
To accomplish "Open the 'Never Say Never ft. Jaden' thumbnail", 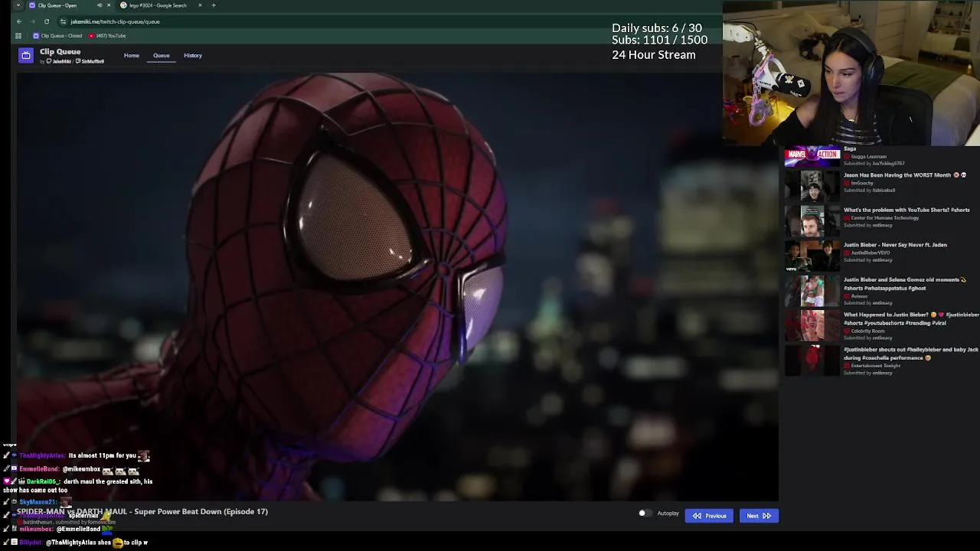I will 812,256.
